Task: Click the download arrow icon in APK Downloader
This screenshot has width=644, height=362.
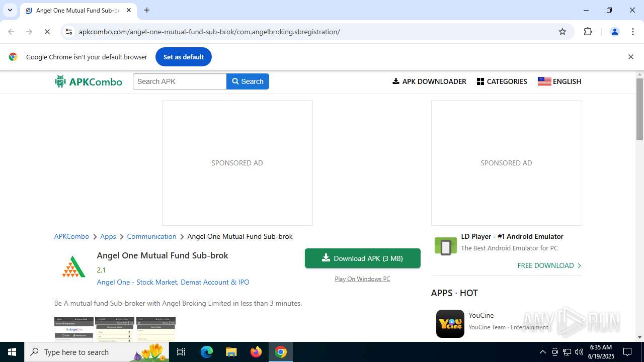Action: coord(396,81)
